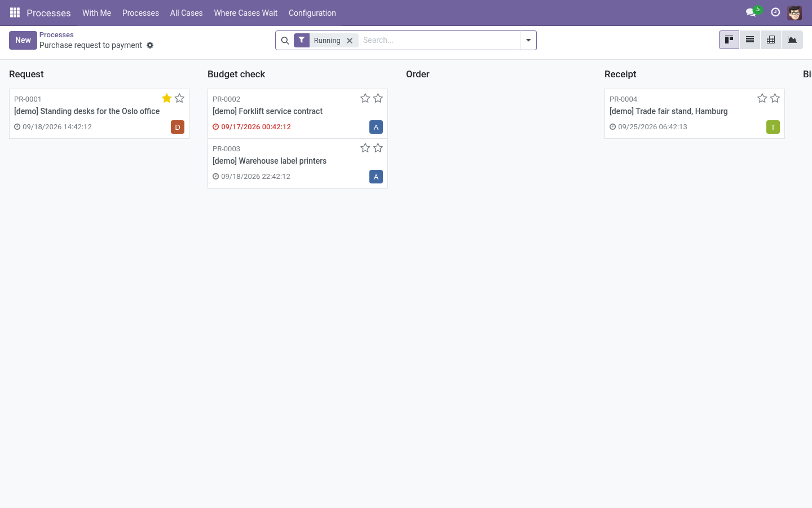Open the Configuration menu

312,13
